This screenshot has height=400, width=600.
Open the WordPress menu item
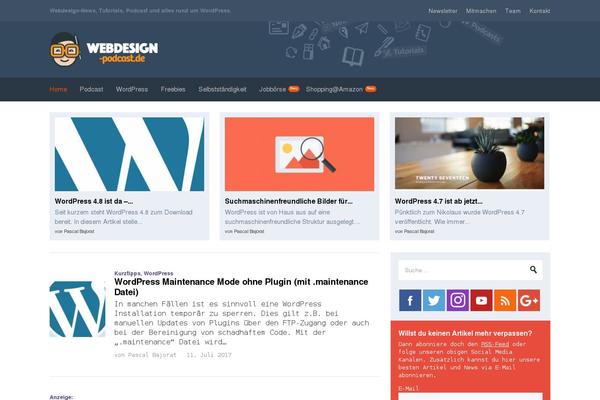(132, 89)
